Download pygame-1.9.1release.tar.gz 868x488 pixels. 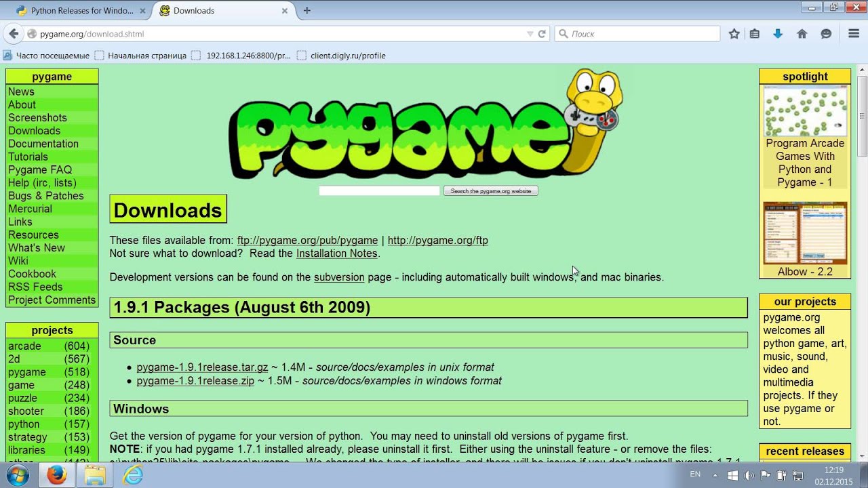pyautogui.click(x=202, y=367)
